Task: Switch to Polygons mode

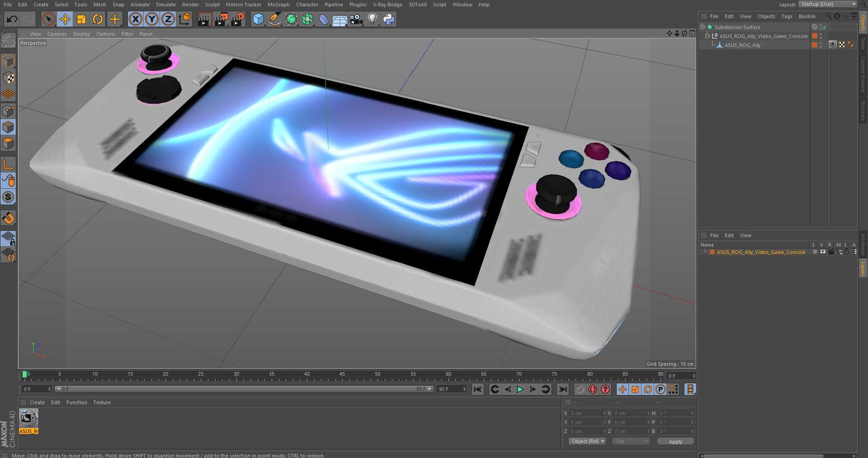Action: click(x=8, y=143)
